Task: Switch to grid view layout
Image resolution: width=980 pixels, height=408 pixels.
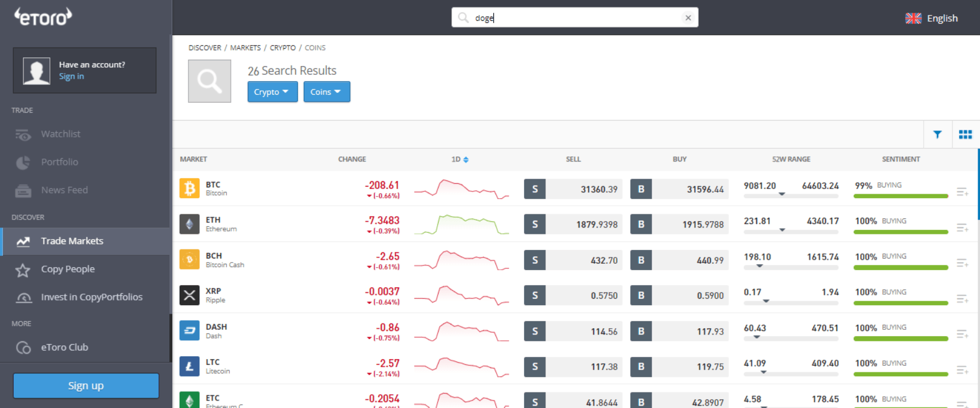Action: click(x=966, y=134)
